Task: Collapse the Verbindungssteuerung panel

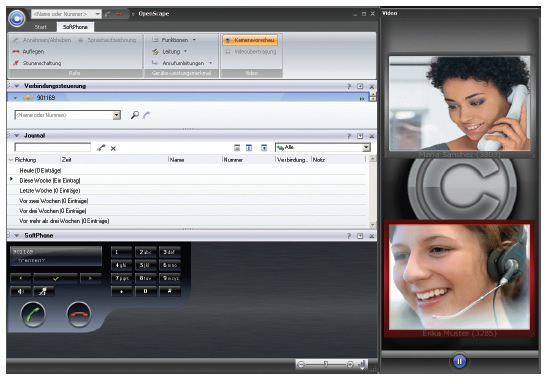Action: pyautogui.click(x=16, y=86)
